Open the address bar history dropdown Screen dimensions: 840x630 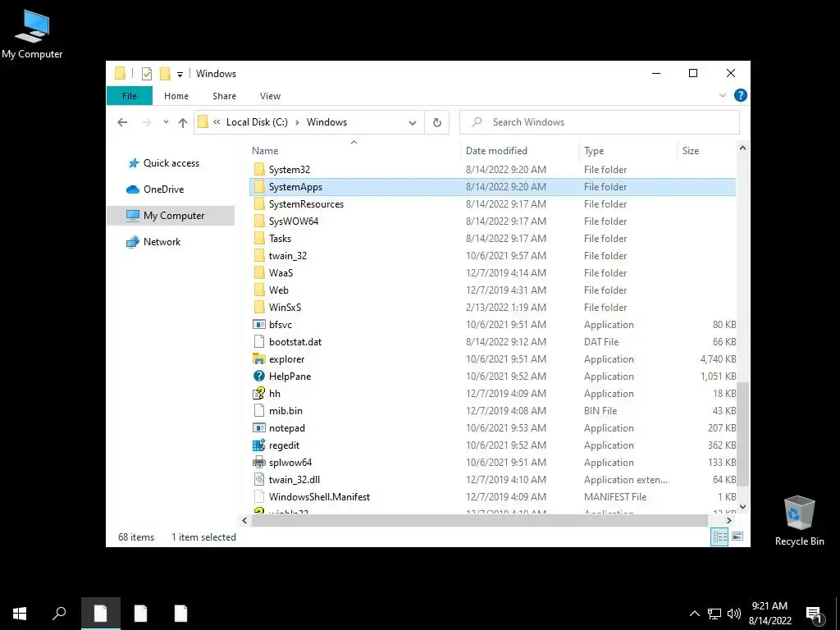click(412, 123)
